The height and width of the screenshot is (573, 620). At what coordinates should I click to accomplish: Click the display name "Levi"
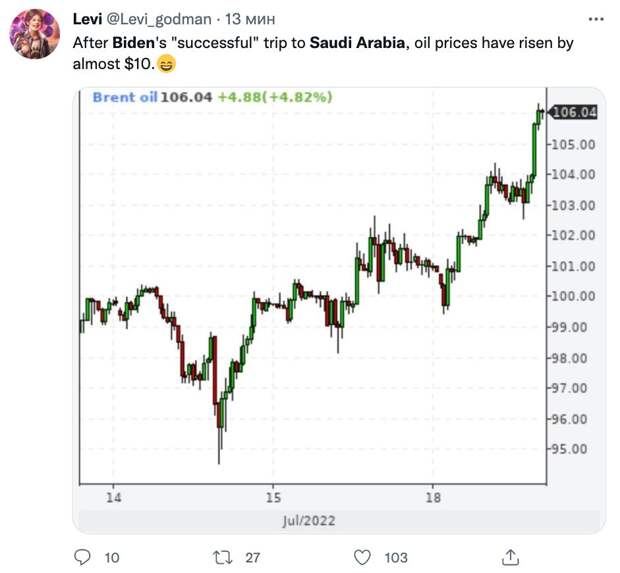pos(89,19)
